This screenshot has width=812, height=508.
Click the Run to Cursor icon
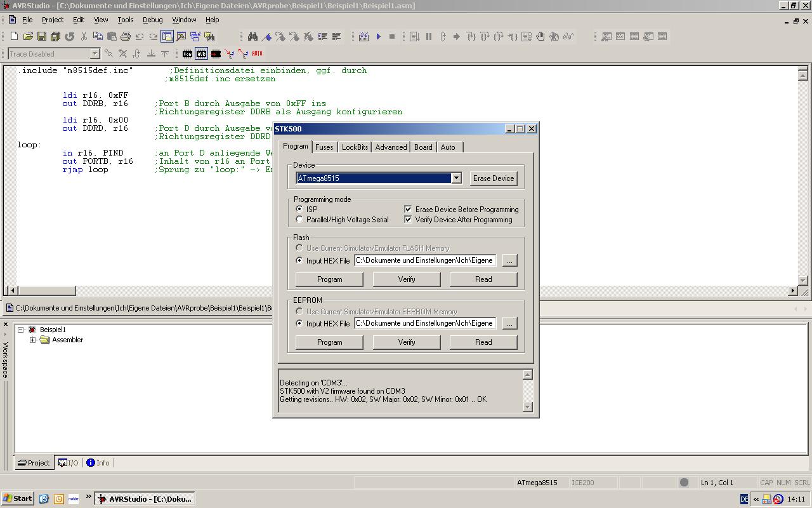pyautogui.click(x=513, y=36)
